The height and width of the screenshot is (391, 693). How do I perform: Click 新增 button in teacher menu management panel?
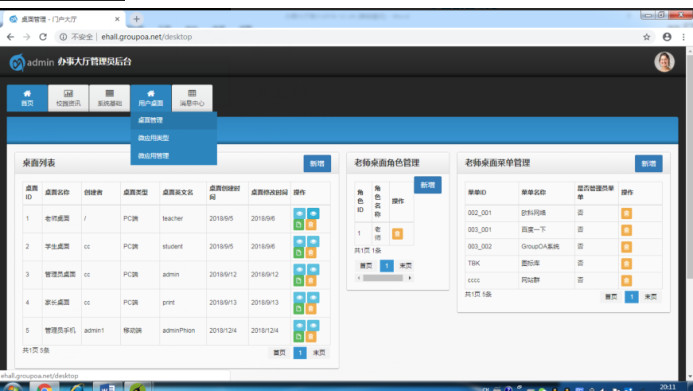click(648, 163)
